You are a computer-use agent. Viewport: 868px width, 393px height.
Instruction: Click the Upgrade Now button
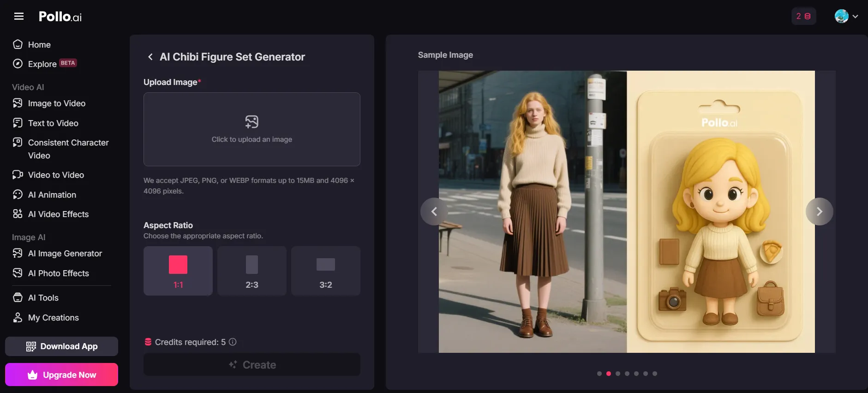tap(61, 375)
